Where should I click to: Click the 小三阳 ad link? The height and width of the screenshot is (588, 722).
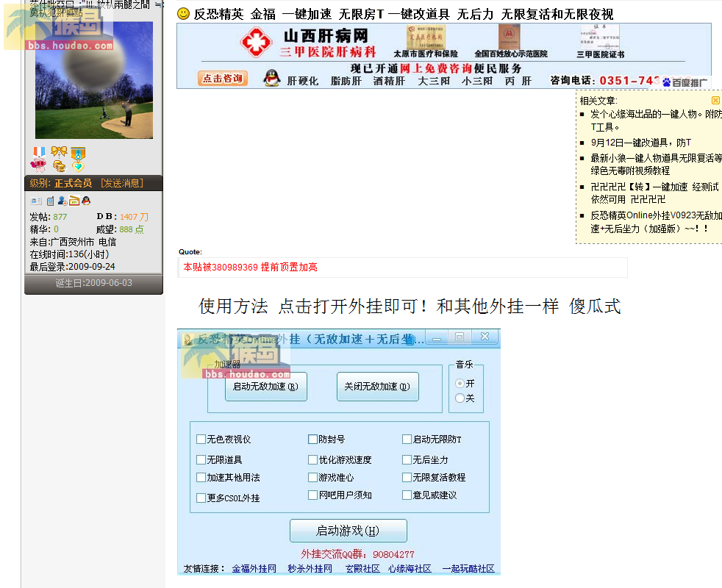click(477, 81)
